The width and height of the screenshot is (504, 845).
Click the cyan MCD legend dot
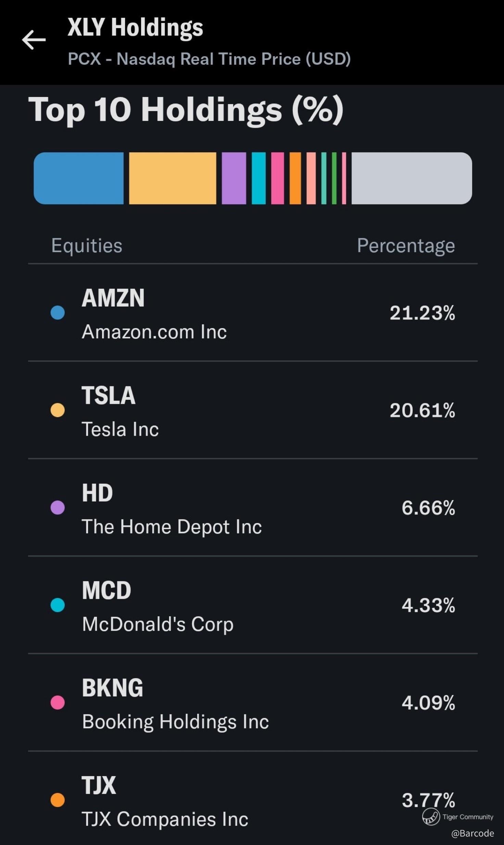coord(58,605)
